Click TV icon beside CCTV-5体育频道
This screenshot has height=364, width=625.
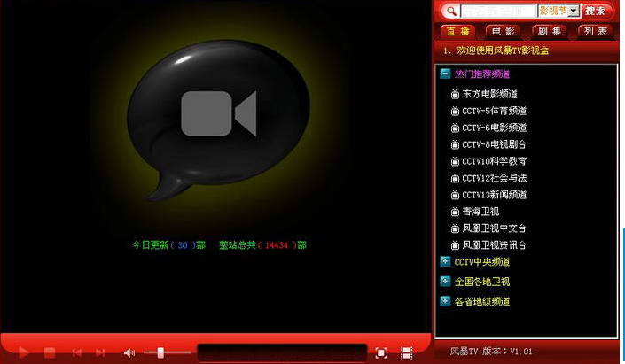(455, 111)
